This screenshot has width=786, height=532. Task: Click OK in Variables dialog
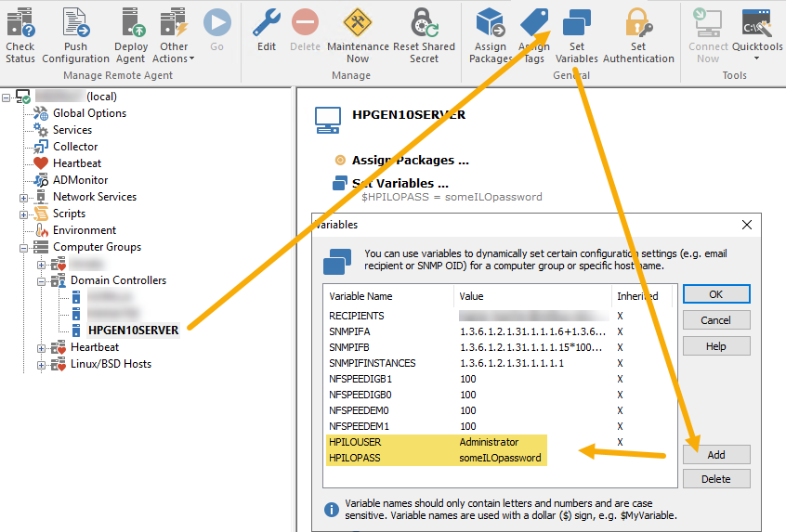pos(716,294)
